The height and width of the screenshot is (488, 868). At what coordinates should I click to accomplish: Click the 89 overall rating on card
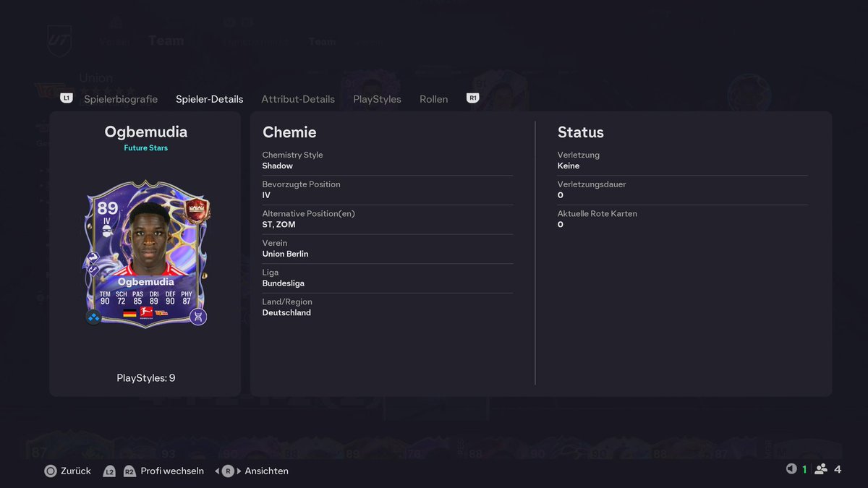pyautogui.click(x=107, y=208)
